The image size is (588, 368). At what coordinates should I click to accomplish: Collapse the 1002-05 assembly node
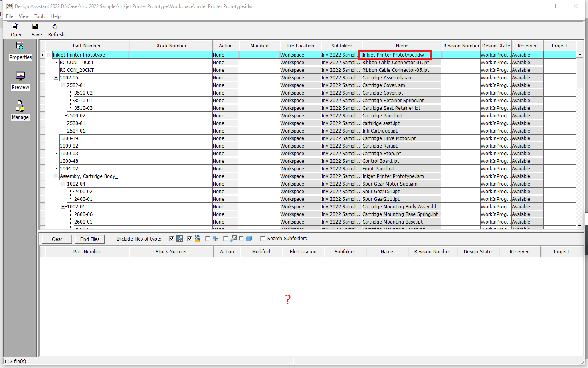coord(55,77)
